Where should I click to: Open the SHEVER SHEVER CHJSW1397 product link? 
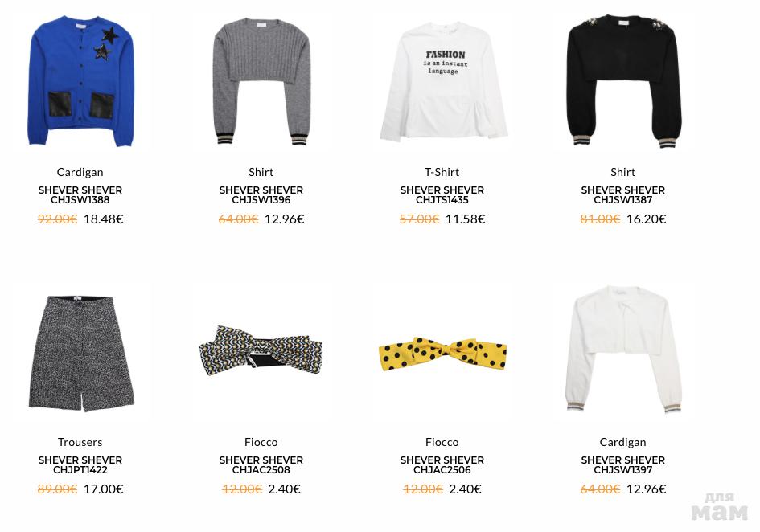pyautogui.click(x=622, y=464)
